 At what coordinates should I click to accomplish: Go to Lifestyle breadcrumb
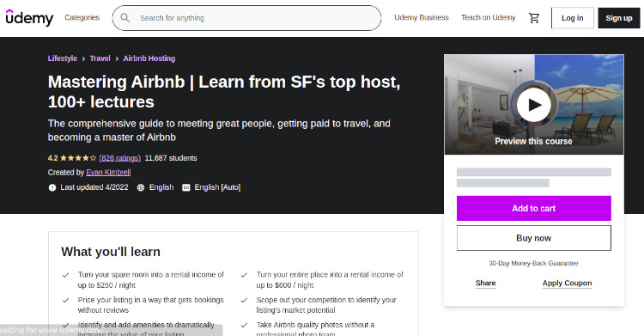pyautogui.click(x=63, y=58)
